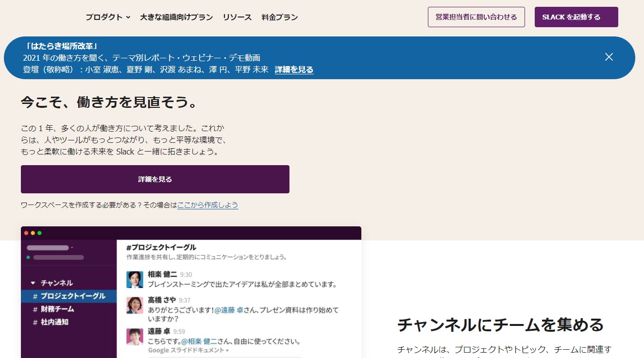Viewport: 644px width, 358px height.
Task: Click the 9:30 message timestamp
Action: click(186, 274)
